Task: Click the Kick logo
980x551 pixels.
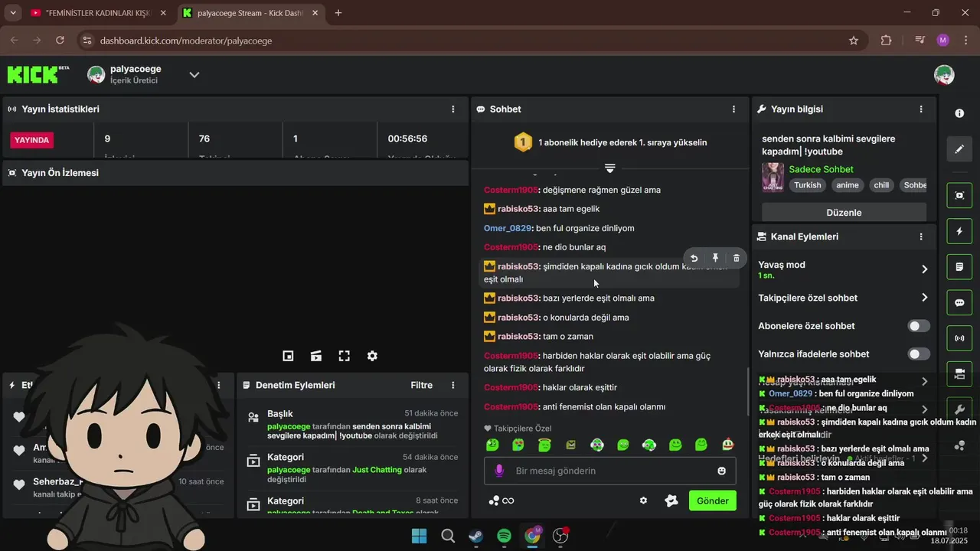Action: click(38, 74)
